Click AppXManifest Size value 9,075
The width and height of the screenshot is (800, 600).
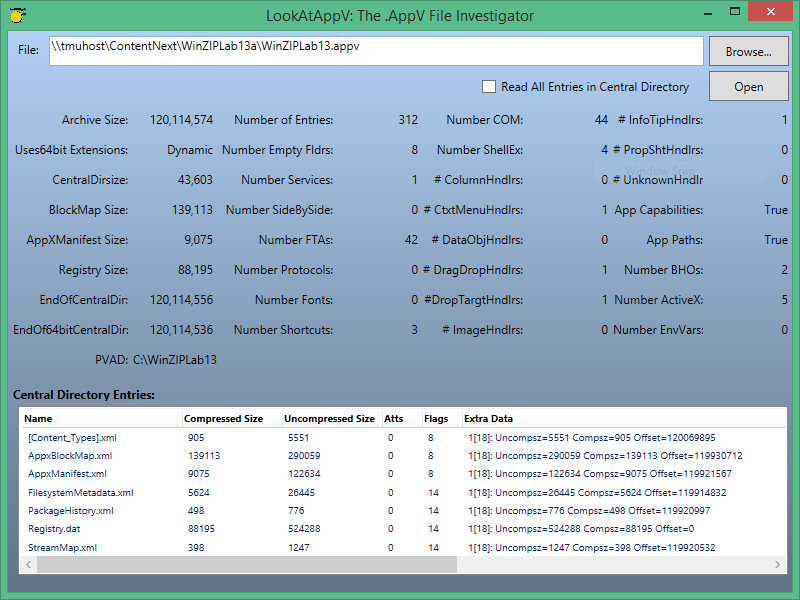(198, 240)
